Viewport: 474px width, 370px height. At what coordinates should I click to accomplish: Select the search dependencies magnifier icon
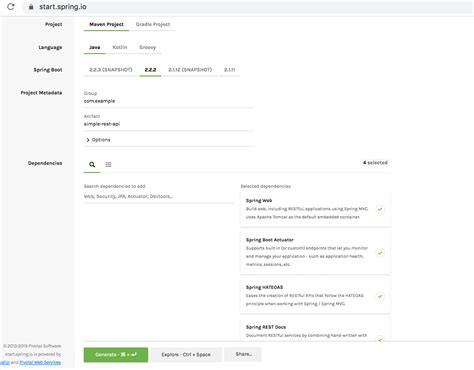pyautogui.click(x=92, y=164)
